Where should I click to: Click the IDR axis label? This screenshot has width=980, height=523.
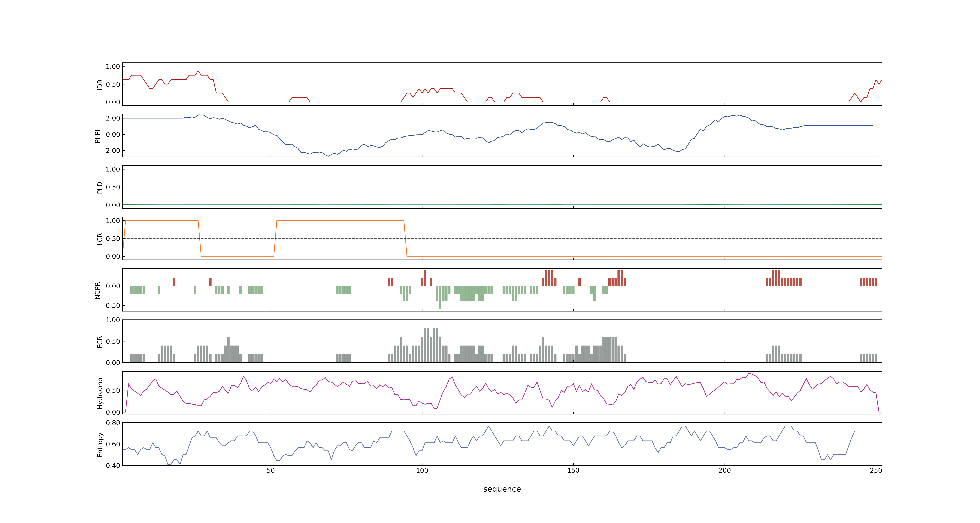click(100, 85)
